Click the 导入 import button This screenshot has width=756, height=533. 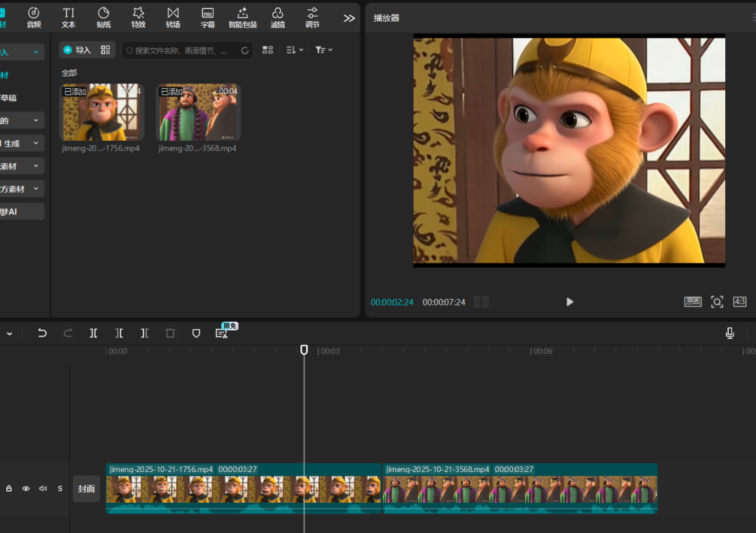click(77, 50)
